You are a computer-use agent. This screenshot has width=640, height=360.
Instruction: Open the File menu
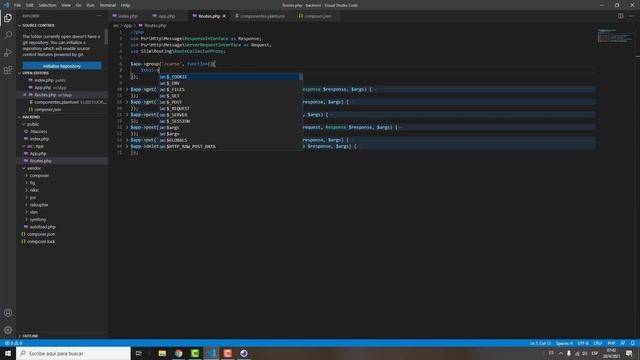pyautogui.click(x=18, y=5)
